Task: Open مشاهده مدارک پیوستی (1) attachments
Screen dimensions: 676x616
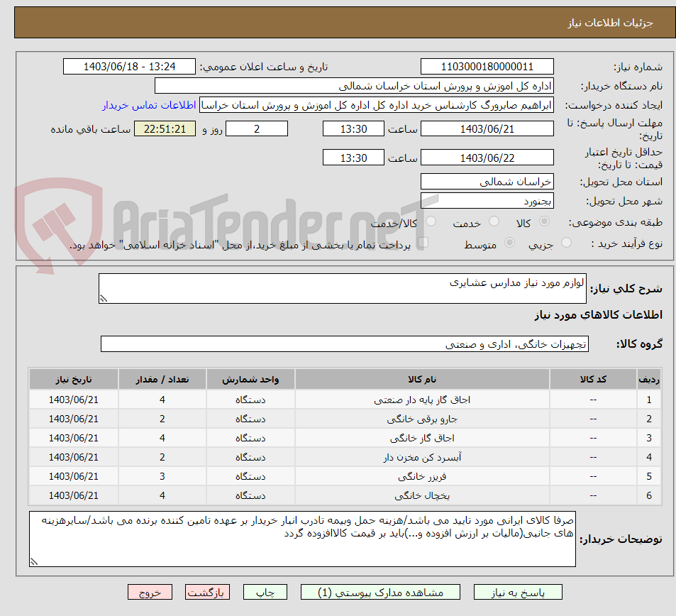Action: tap(380, 593)
